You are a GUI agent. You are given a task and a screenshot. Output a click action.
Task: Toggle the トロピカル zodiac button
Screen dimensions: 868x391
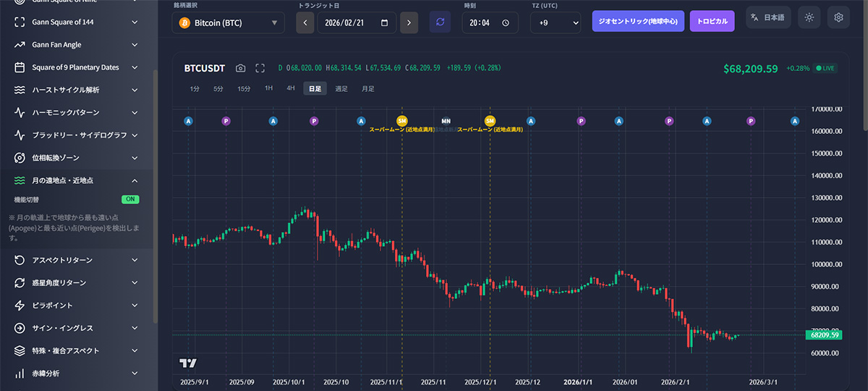712,22
